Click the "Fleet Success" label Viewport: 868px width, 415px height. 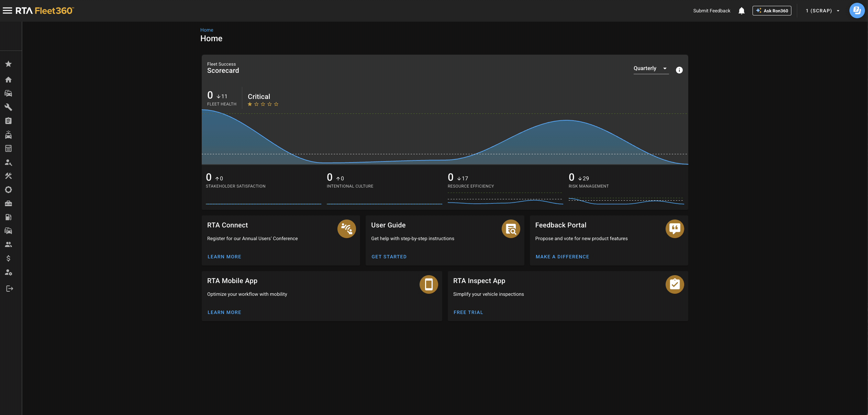(222, 64)
